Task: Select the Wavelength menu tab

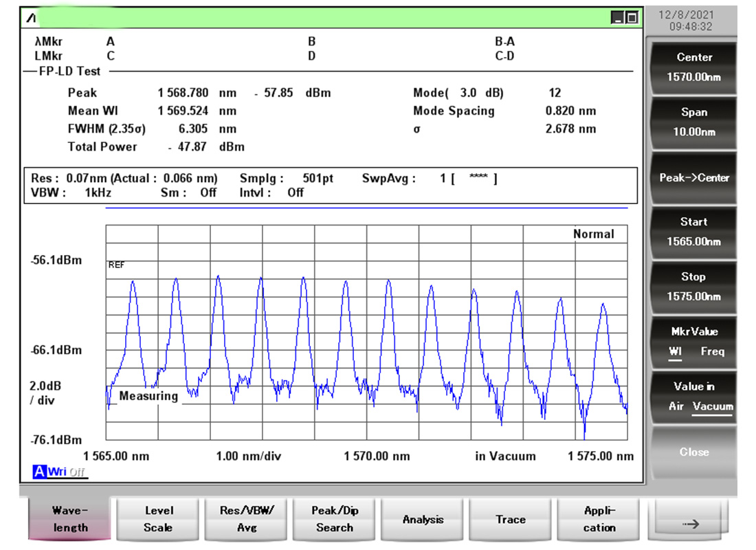Action: [x=70, y=519]
